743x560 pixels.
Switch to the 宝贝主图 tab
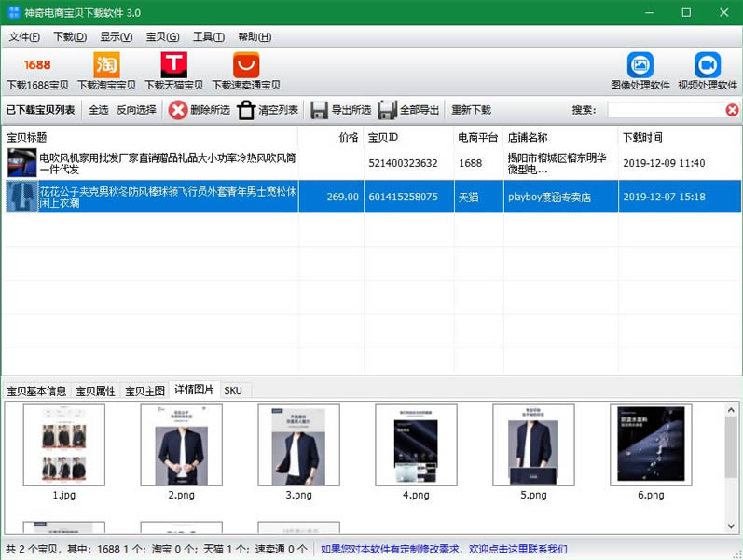pyautogui.click(x=144, y=390)
